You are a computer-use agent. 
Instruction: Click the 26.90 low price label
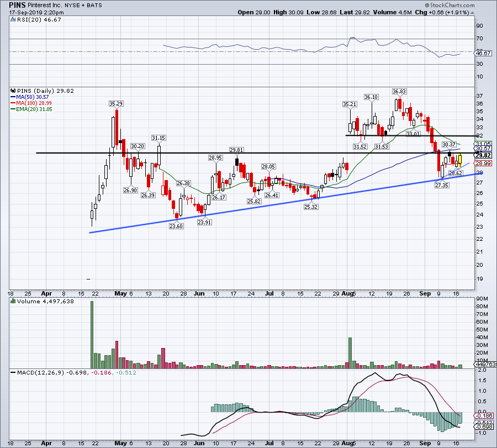130,190
